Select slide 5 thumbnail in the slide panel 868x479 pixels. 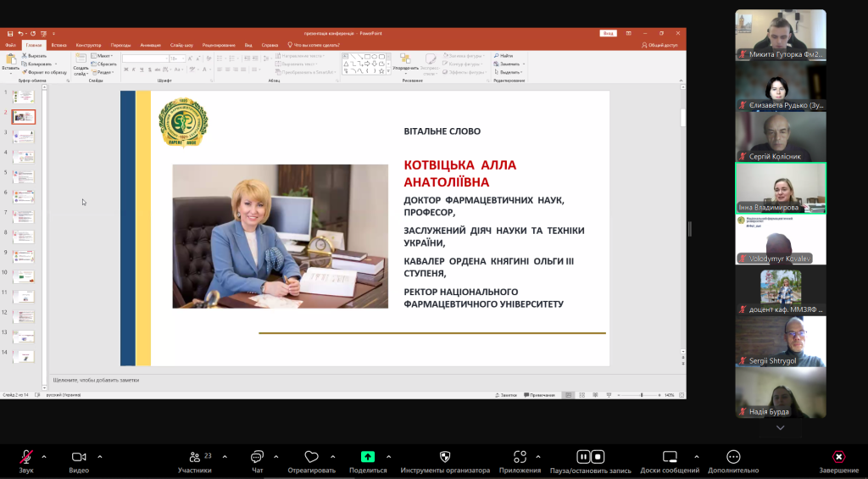24,176
